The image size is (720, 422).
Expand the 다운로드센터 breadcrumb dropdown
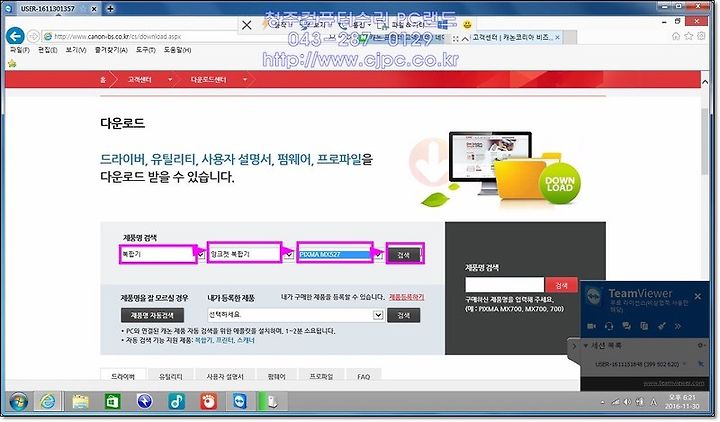[x=245, y=79]
